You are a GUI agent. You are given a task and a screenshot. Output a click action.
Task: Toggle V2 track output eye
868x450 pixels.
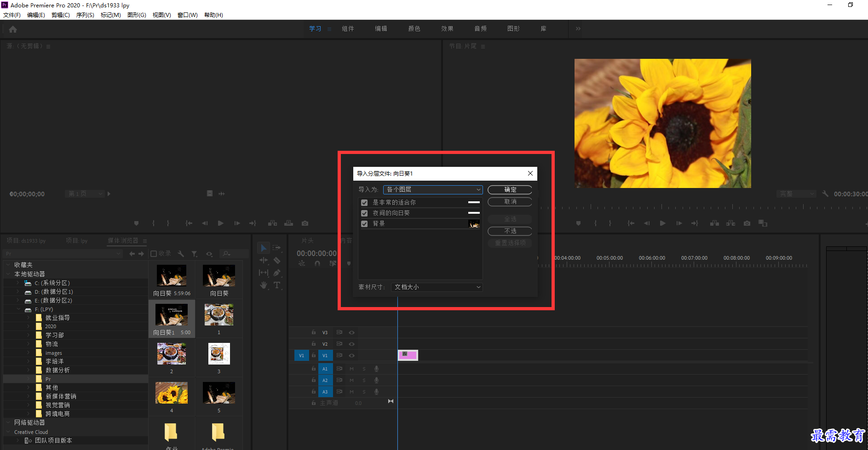(351, 344)
